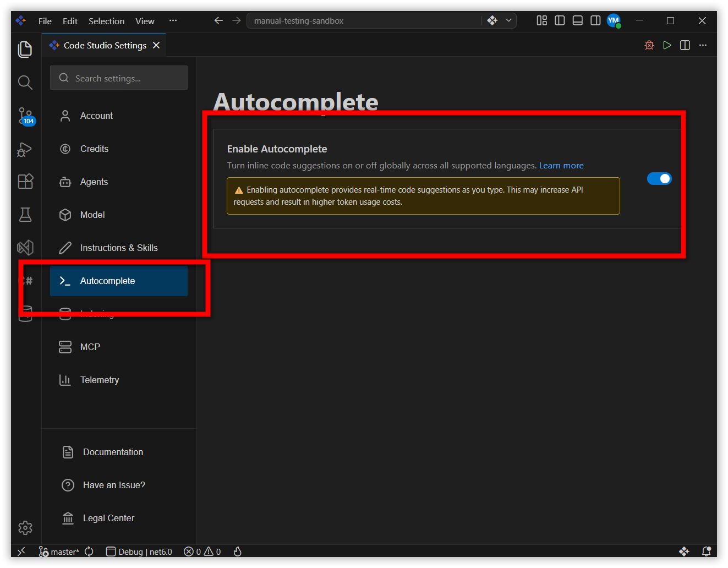This screenshot has height=568, width=728.
Task: Open Instructions & Skills section
Action: 119,248
